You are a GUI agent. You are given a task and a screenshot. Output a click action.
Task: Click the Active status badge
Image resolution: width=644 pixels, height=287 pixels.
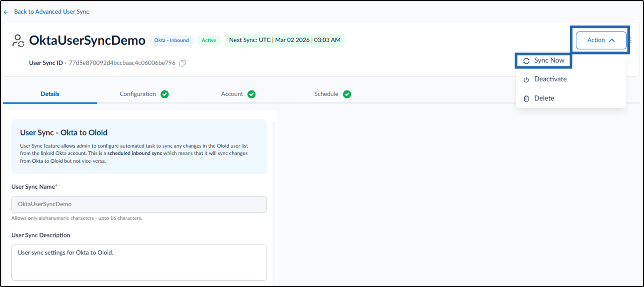[209, 40]
